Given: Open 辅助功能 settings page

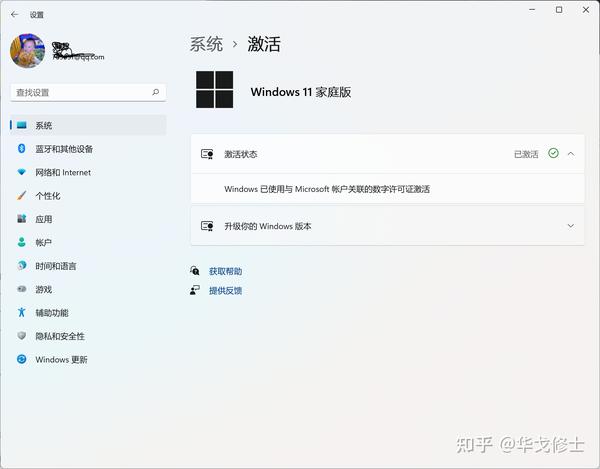Looking at the screenshot, I should pyautogui.click(x=88, y=313).
